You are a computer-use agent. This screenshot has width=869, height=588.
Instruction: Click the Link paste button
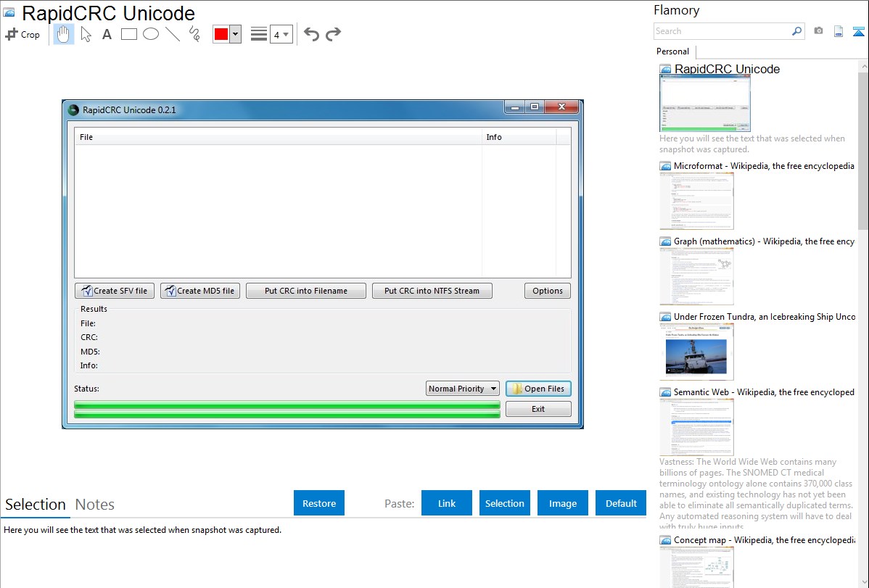[447, 503]
